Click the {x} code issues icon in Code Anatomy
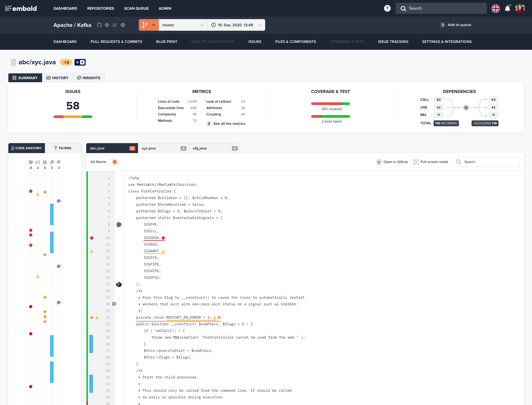Screen dimensions: 532x405 [38, 162]
